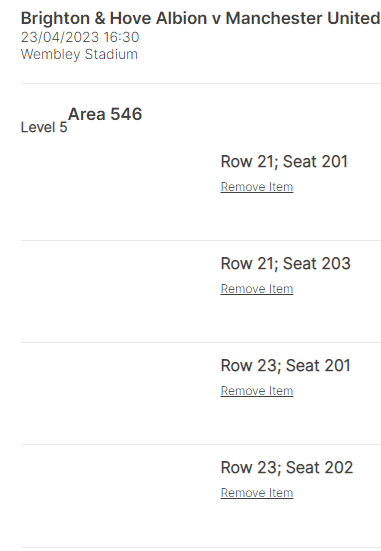Remove the Row 21 Seat 201 ticket

(257, 187)
